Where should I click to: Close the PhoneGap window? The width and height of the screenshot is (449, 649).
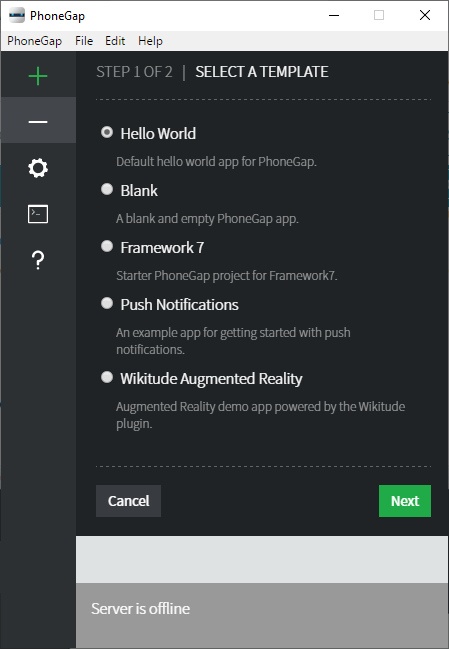click(x=425, y=15)
